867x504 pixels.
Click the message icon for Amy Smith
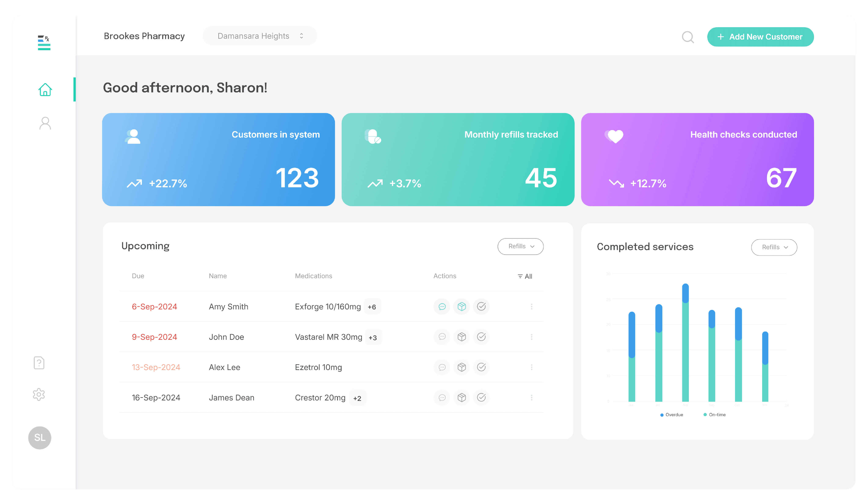click(442, 306)
